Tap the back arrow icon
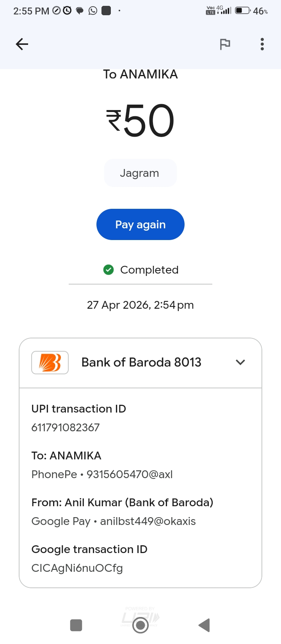The width and height of the screenshot is (281, 644). click(22, 44)
